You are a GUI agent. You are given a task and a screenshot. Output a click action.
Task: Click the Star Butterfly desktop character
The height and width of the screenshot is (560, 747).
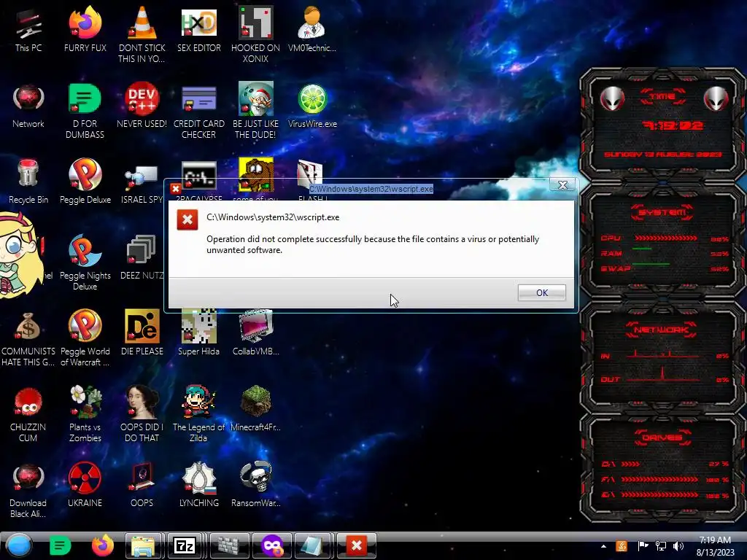(20, 255)
